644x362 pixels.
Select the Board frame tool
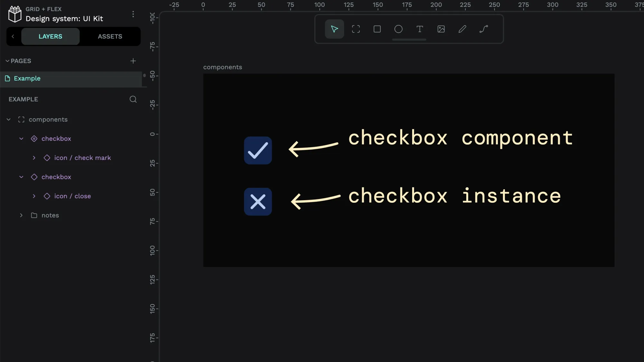pyautogui.click(x=356, y=29)
